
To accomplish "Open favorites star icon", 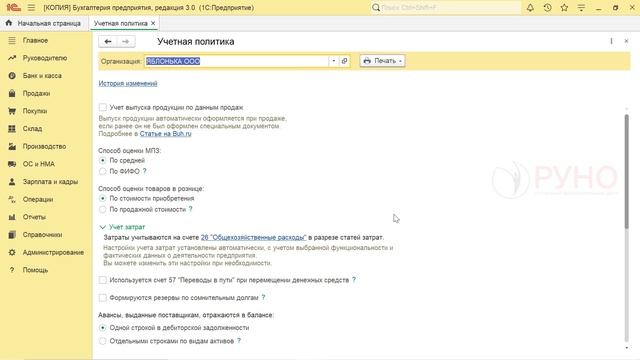I will point(564,7).
